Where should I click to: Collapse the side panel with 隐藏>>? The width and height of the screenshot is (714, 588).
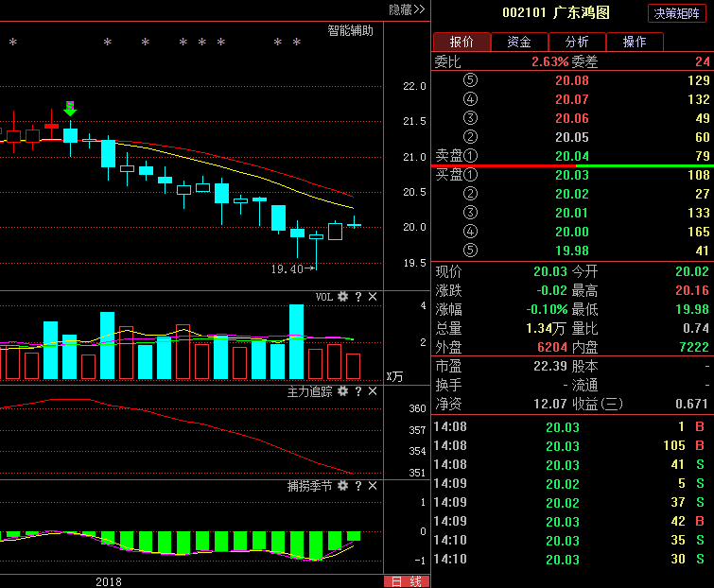click(x=407, y=9)
